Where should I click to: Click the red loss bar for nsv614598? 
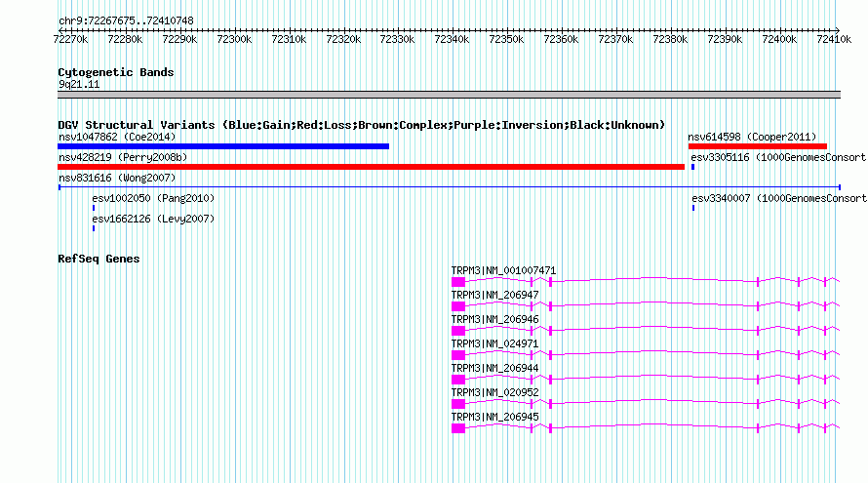[x=757, y=146]
